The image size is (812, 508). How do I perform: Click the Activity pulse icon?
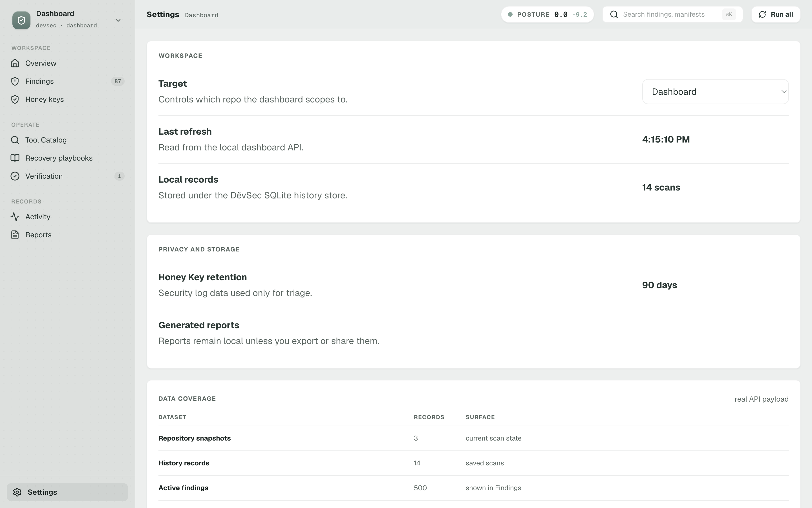point(15,217)
